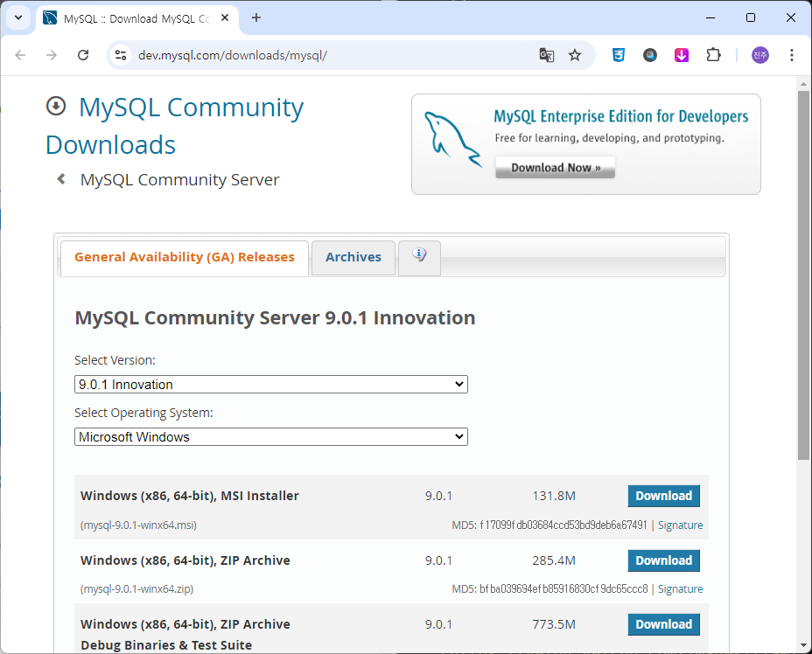The width and height of the screenshot is (812, 654).
Task: Close the MySQL Download tab
Action: pos(225,18)
